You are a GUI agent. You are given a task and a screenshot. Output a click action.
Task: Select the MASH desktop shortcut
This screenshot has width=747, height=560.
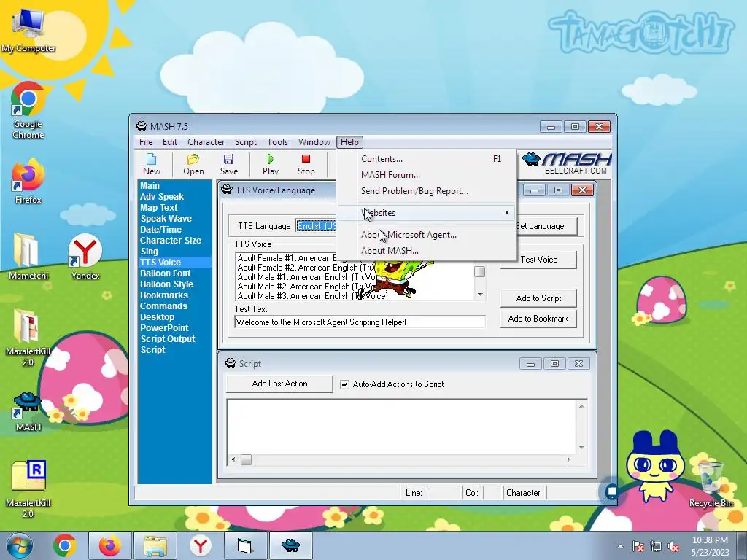click(x=28, y=412)
